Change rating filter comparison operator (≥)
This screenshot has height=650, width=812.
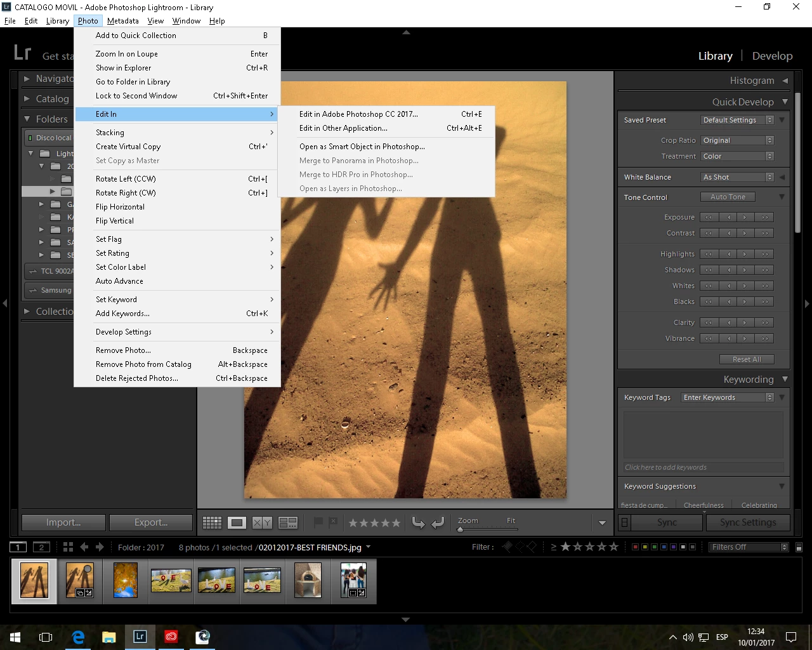pos(553,547)
